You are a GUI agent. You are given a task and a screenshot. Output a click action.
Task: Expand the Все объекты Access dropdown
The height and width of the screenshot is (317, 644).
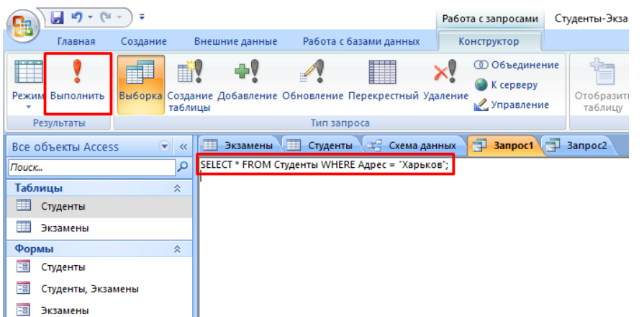(165, 146)
